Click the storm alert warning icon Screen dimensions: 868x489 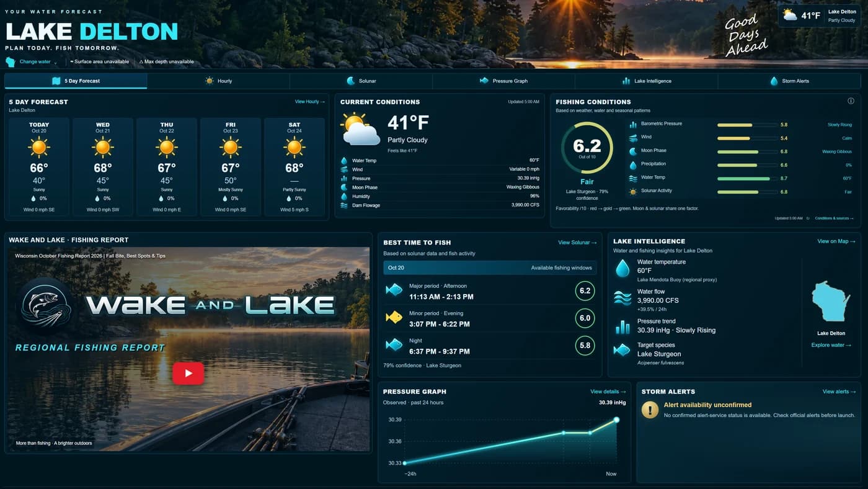tap(650, 410)
